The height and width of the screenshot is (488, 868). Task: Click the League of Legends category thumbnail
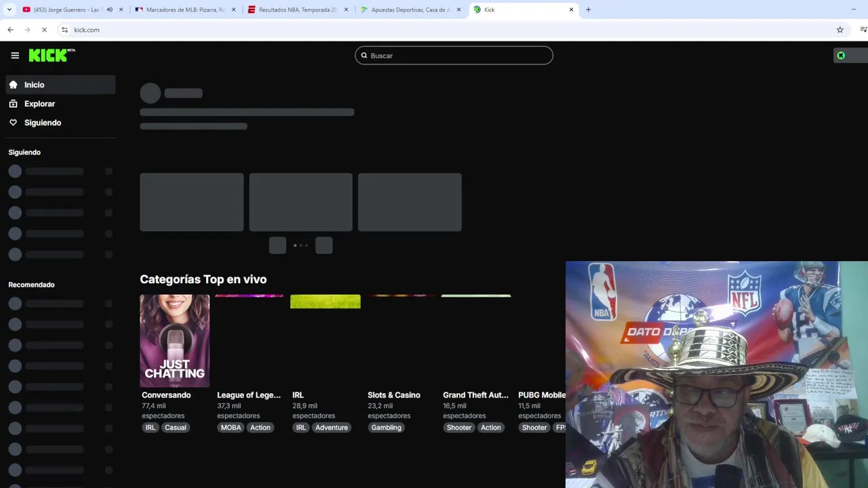coord(250,341)
